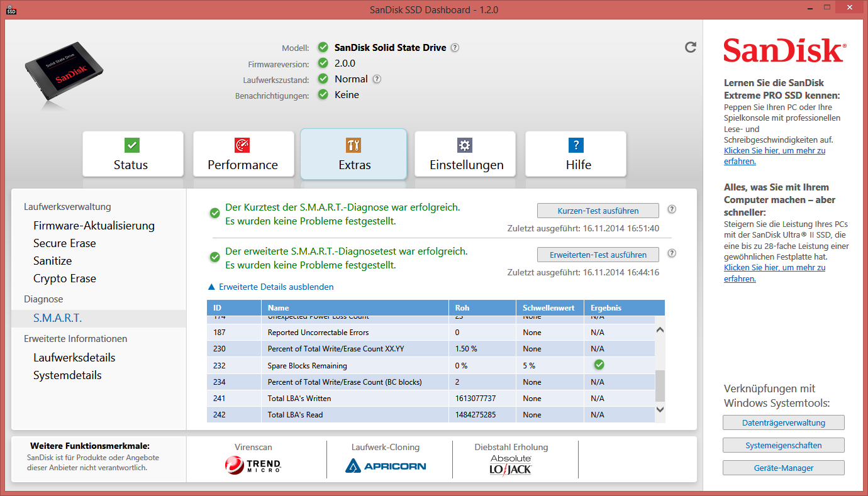The width and height of the screenshot is (868, 496).
Task: Open Crypto Erase in the sidebar
Action: coord(65,278)
